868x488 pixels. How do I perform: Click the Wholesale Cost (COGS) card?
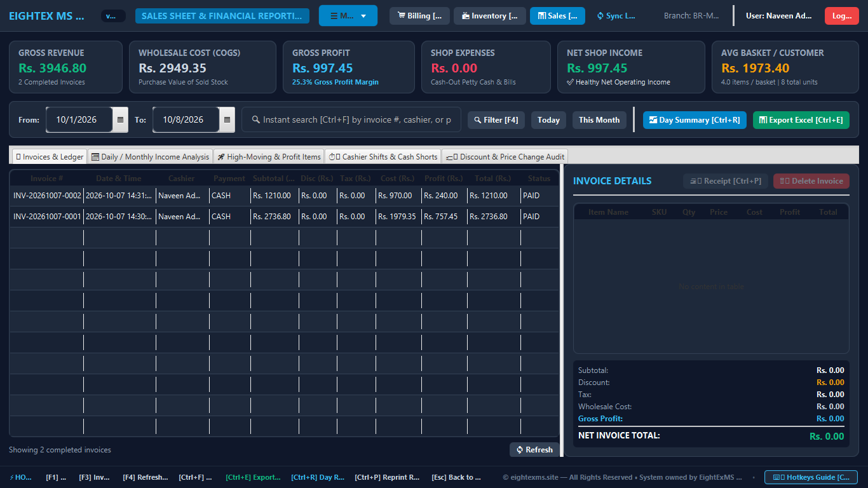point(203,67)
